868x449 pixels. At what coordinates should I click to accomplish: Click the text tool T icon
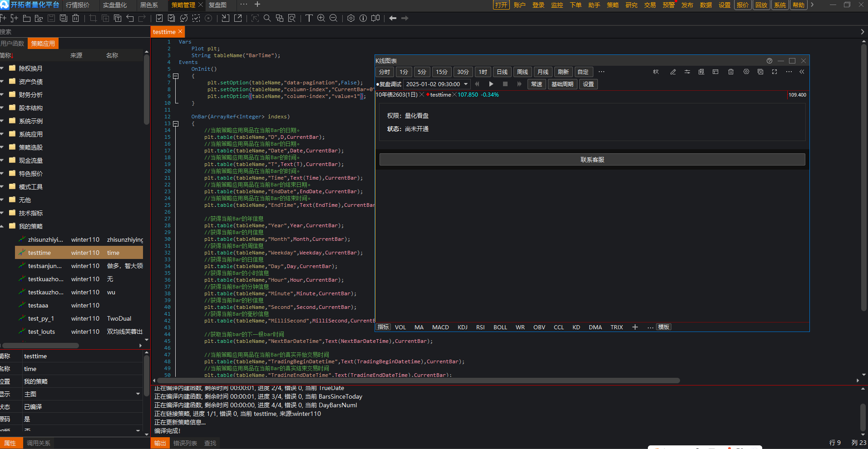309,18
